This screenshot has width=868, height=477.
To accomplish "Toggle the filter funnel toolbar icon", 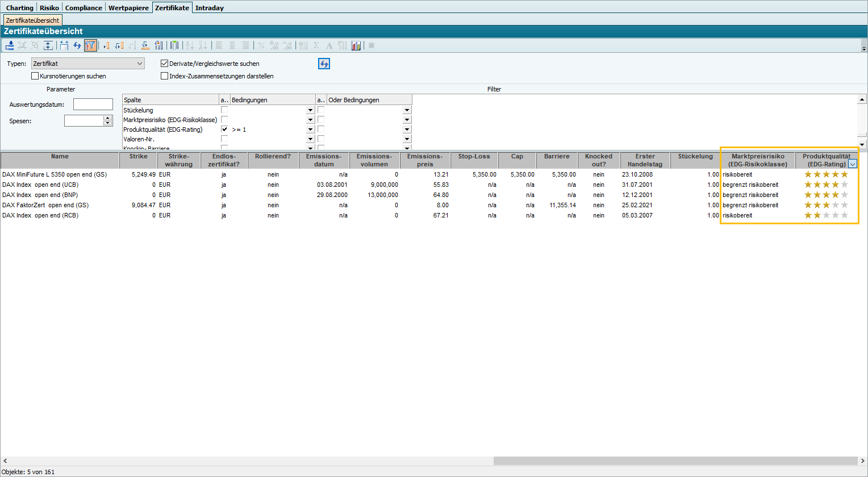I will tap(90, 45).
